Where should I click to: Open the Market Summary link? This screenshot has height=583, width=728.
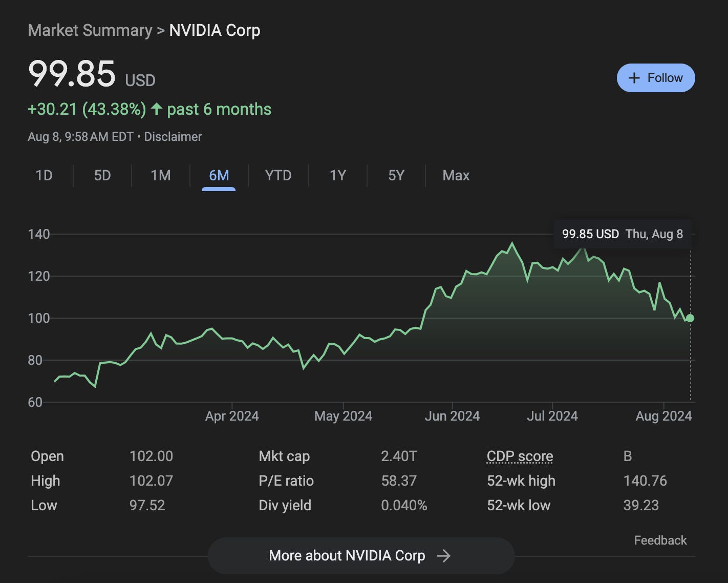click(x=90, y=30)
